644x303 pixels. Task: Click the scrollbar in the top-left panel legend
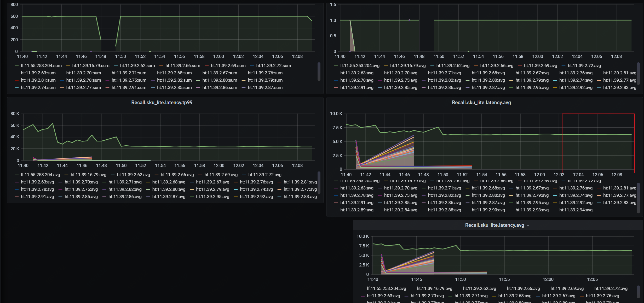(319, 71)
